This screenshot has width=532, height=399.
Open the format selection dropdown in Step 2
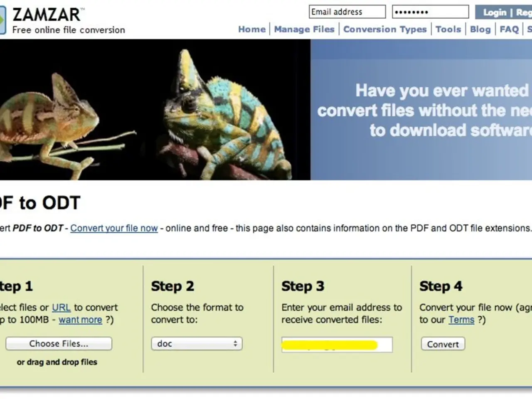tap(196, 343)
